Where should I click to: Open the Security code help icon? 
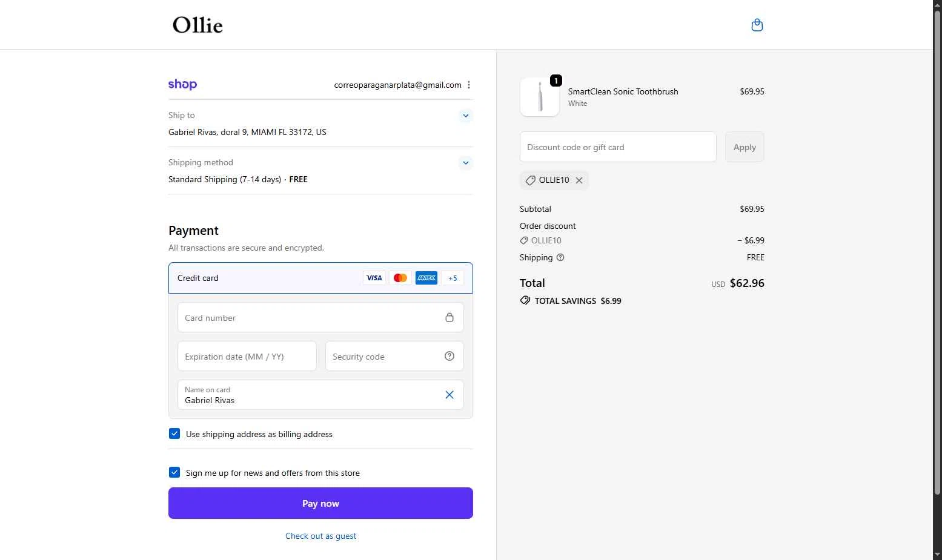click(x=449, y=356)
